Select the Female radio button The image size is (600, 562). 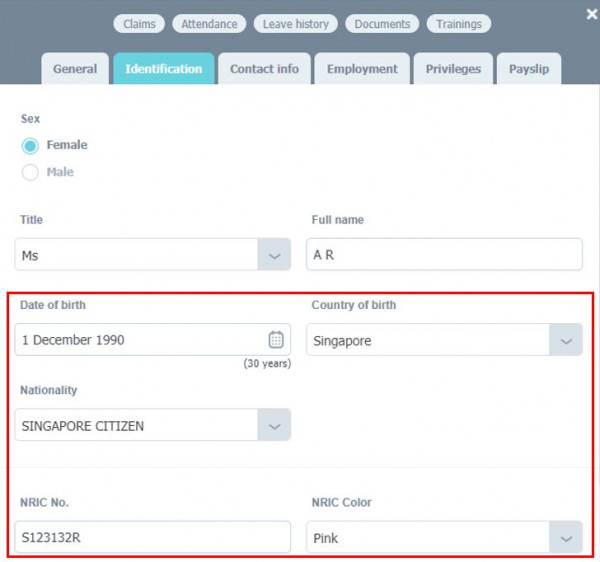click(x=30, y=146)
